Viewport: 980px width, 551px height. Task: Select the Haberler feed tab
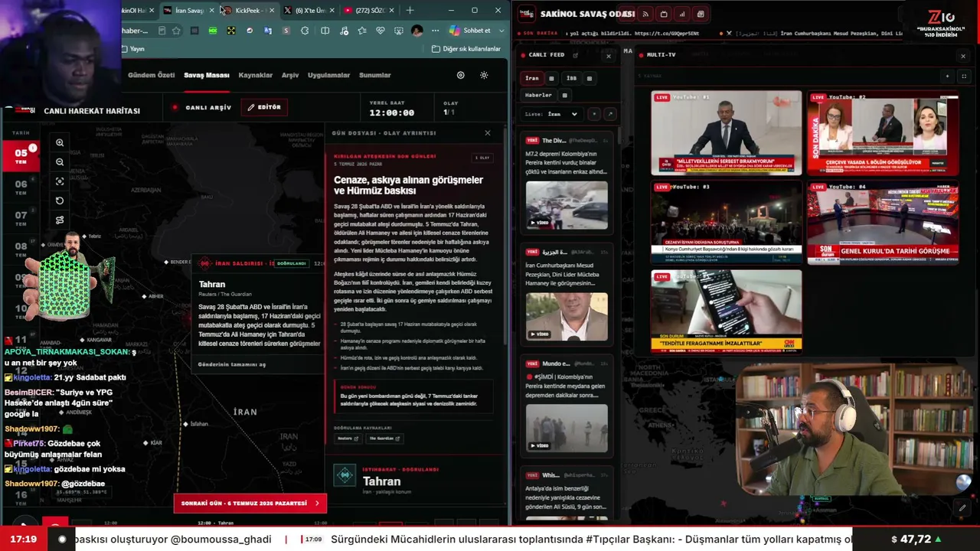click(538, 95)
